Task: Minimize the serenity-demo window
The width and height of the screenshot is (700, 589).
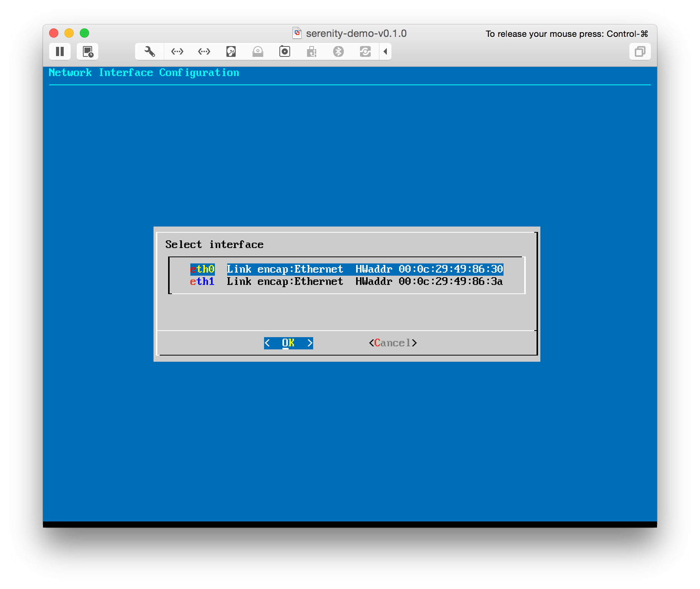Action: coord(69,33)
